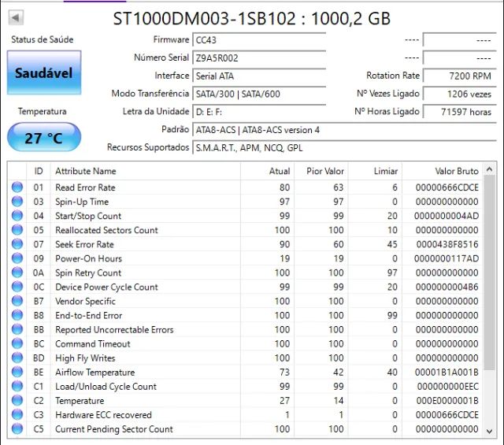Click status icon for Airflow Temperature

coord(17,372)
